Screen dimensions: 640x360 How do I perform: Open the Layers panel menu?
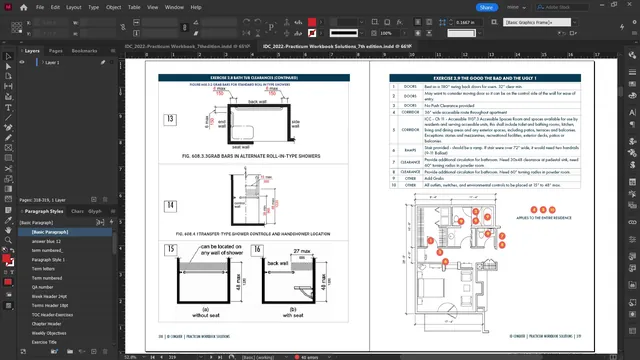pyautogui.click(x=113, y=51)
